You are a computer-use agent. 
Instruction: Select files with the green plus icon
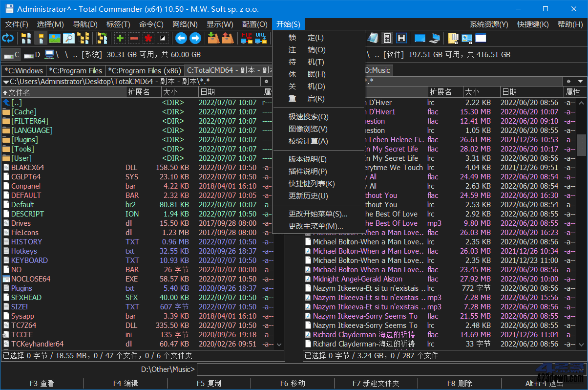[x=120, y=38]
